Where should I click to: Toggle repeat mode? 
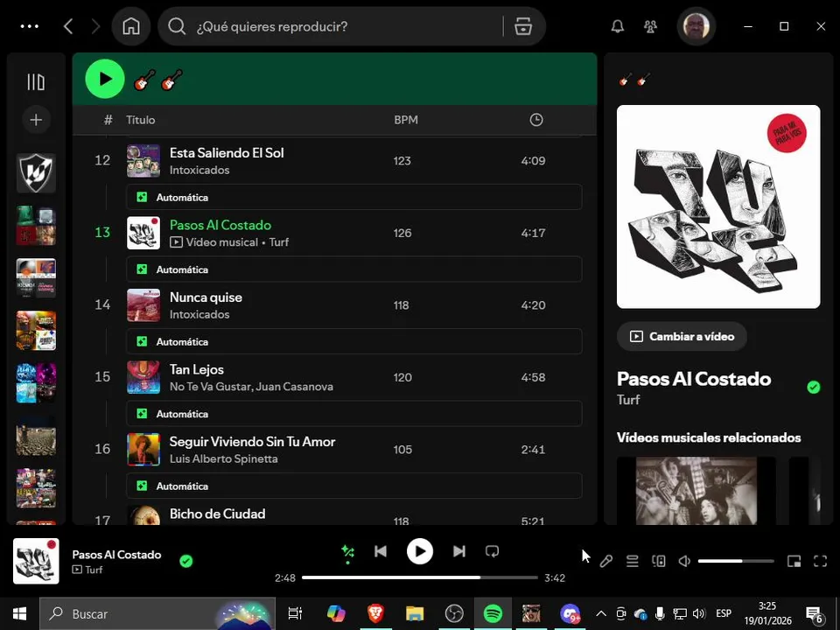click(492, 551)
